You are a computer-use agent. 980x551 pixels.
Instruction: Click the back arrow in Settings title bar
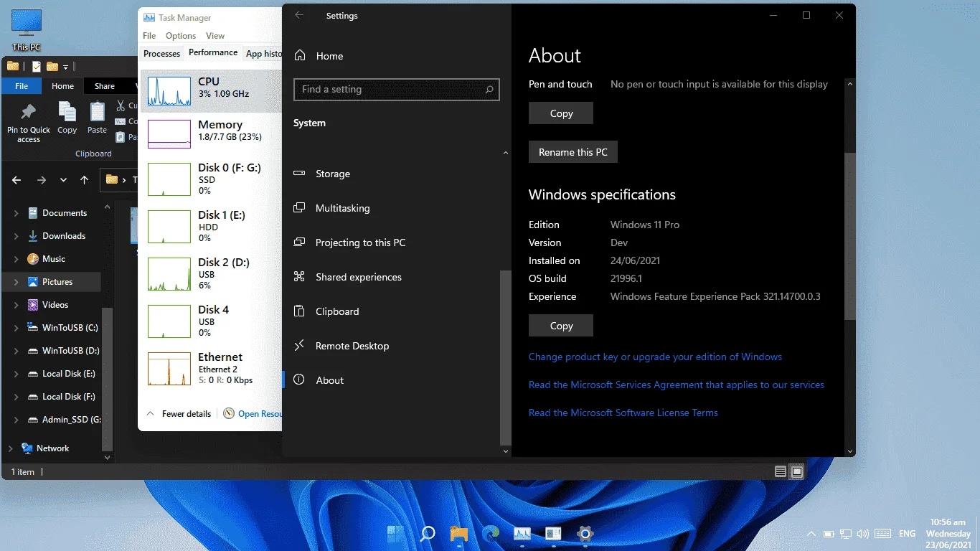point(300,16)
